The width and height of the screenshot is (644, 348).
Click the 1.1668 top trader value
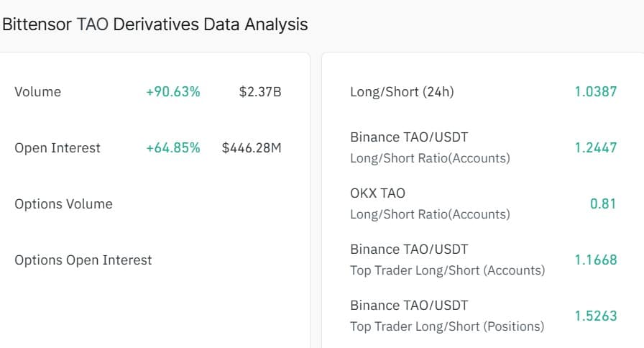(x=595, y=260)
